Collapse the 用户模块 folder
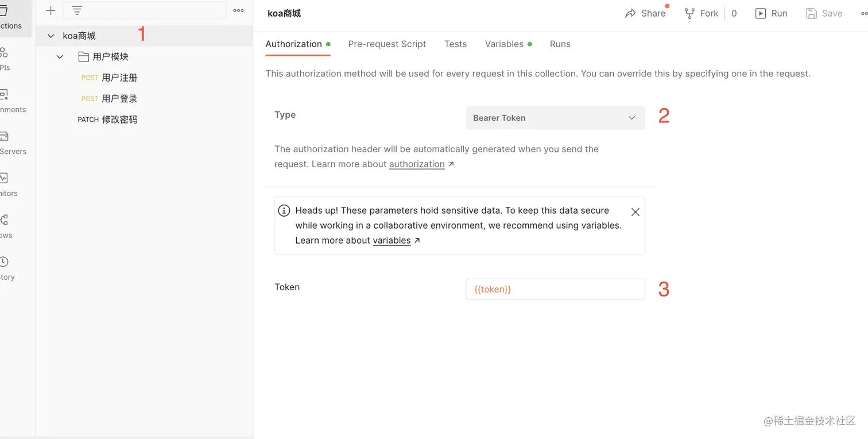The image size is (868, 439). click(60, 57)
